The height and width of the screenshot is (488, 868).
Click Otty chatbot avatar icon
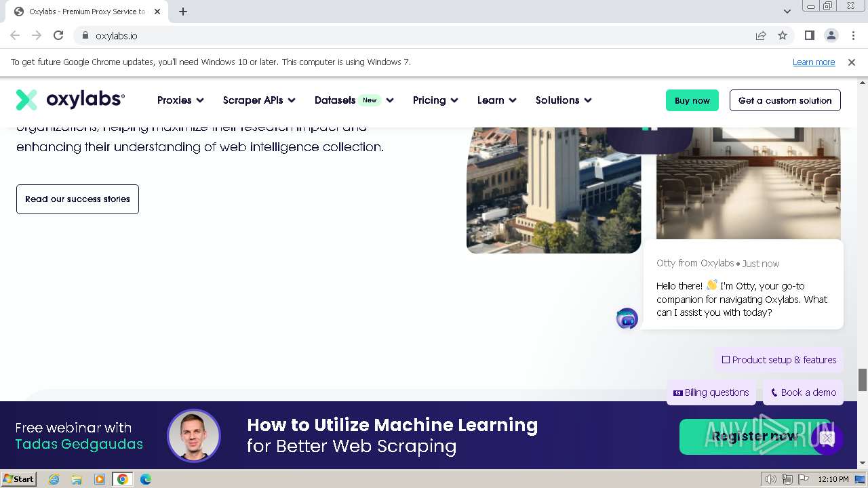[x=627, y=319]
